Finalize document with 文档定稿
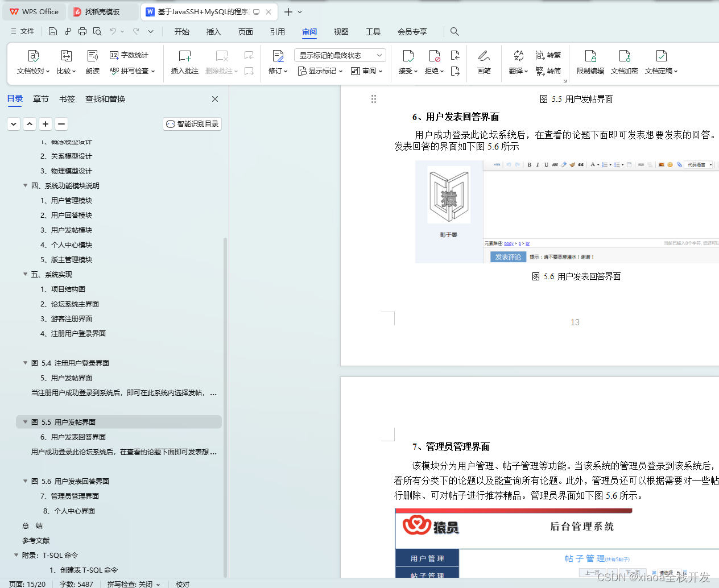The width and height of the screenshot is (719, 588). (660, 63)
